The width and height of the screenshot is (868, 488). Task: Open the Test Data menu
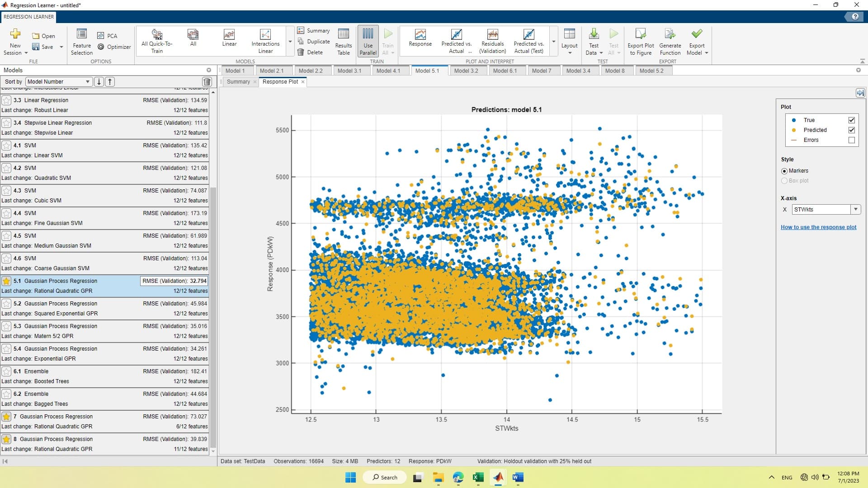594,42
